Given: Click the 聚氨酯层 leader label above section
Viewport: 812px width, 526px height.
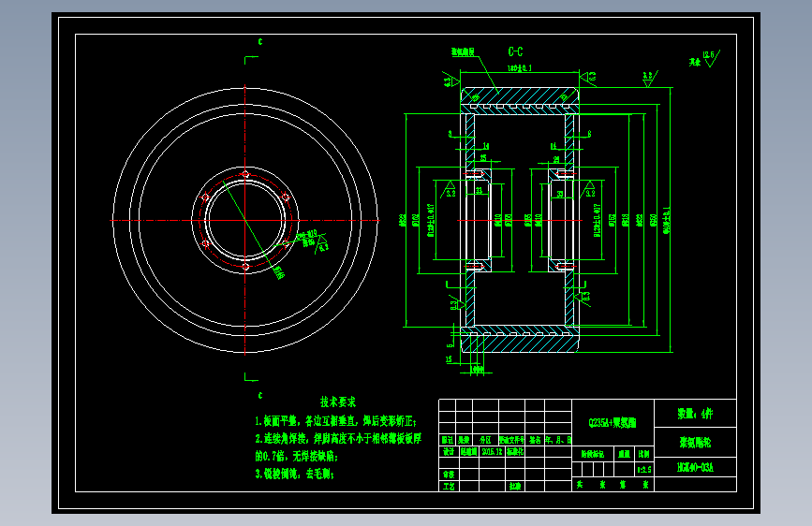Looking at the screenshot, I should tap(463, 51).
